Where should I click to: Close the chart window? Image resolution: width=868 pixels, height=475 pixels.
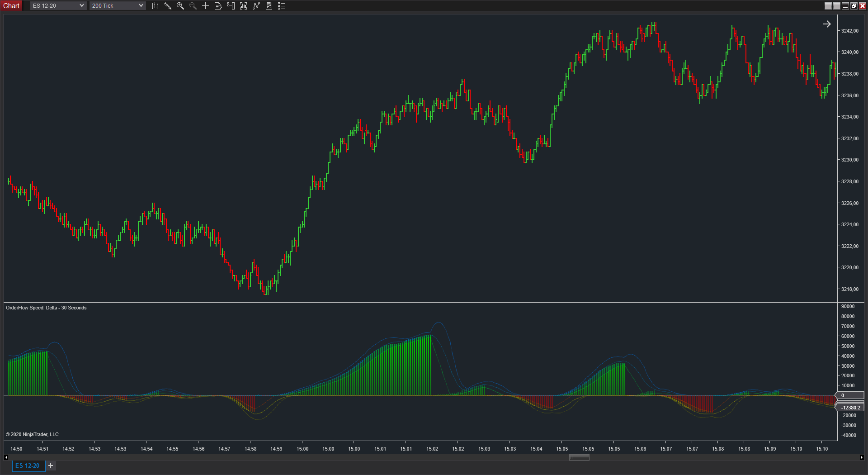(x=863, y=6)
